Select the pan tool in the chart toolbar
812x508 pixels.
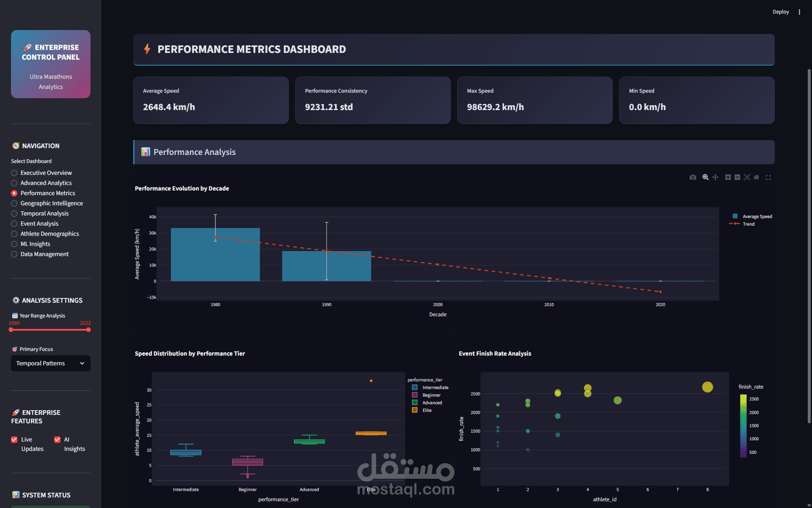pyautogui.click(x=715, y=177)
